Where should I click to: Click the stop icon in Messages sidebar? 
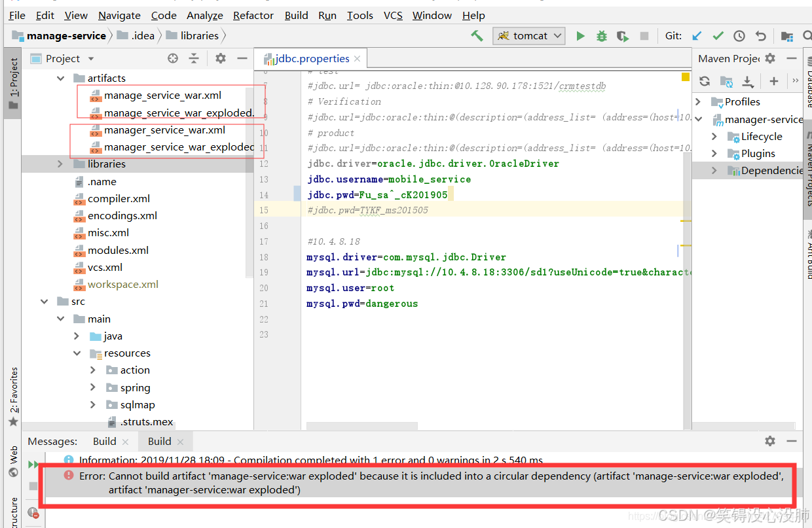pyautogui.click(x=33, y=486)
